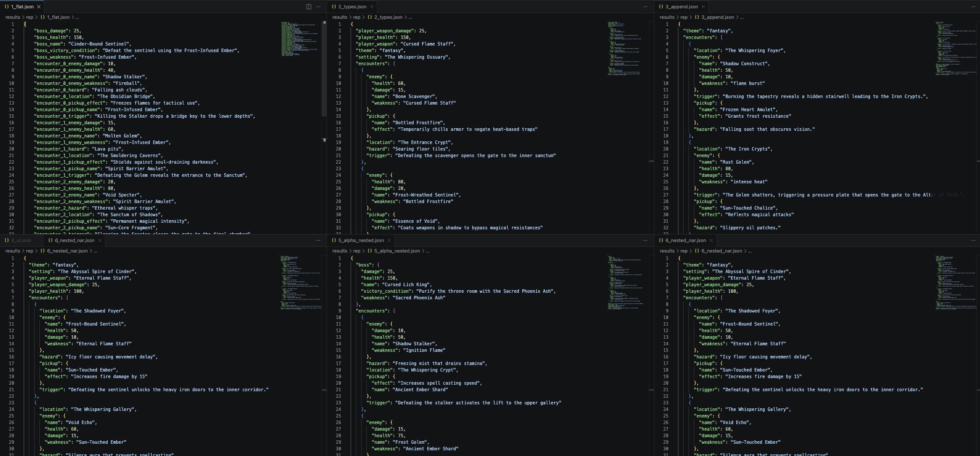Screen dimensions: 980x456
Task: Click the vertical scrollbar thumb in the 1_flat.json editor
Action: point(324,69)
